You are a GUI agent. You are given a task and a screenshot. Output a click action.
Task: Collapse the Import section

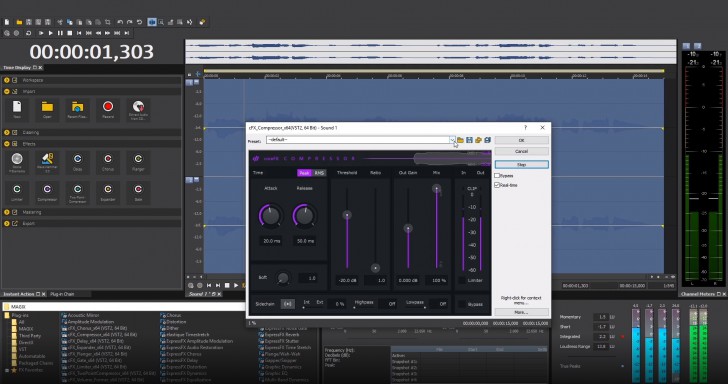coord(6,91)
